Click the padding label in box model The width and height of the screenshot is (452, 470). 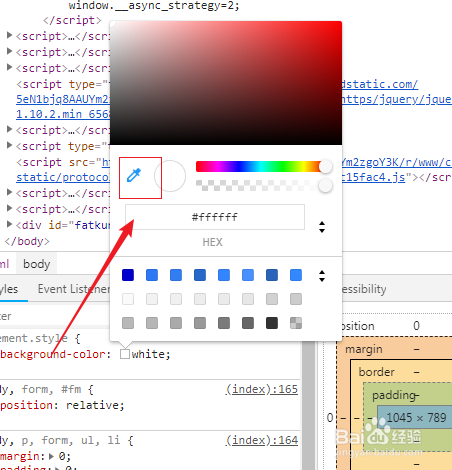coord(394,395)
